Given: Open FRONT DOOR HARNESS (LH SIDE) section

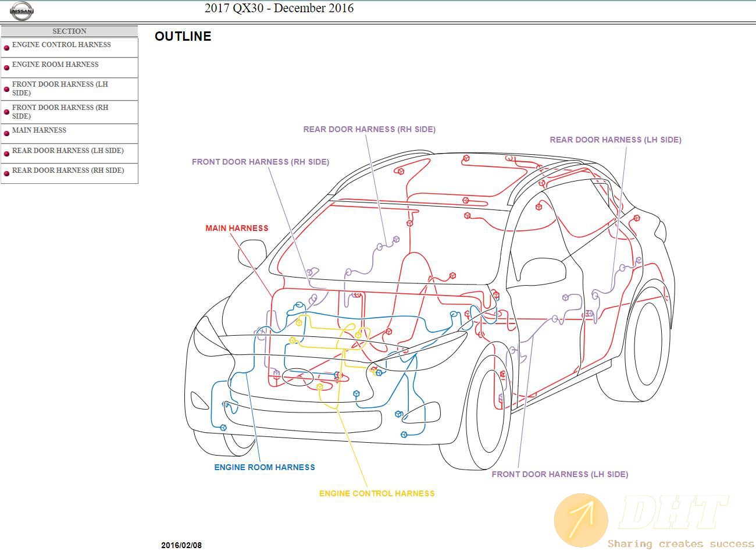Looking at the screenshot, I should (x=60, y=88).
